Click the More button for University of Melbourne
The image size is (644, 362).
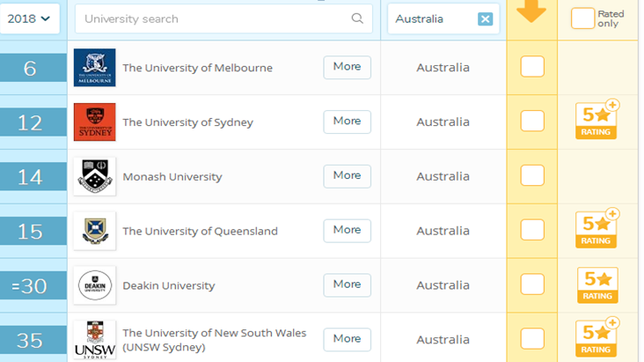(347, 67)
